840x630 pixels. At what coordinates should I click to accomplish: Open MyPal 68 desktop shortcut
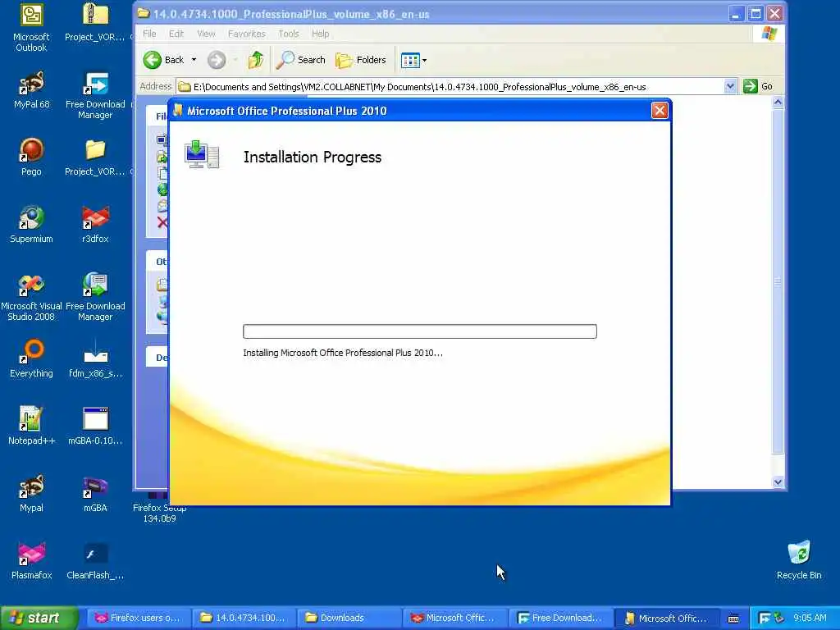tap(31, 90)
